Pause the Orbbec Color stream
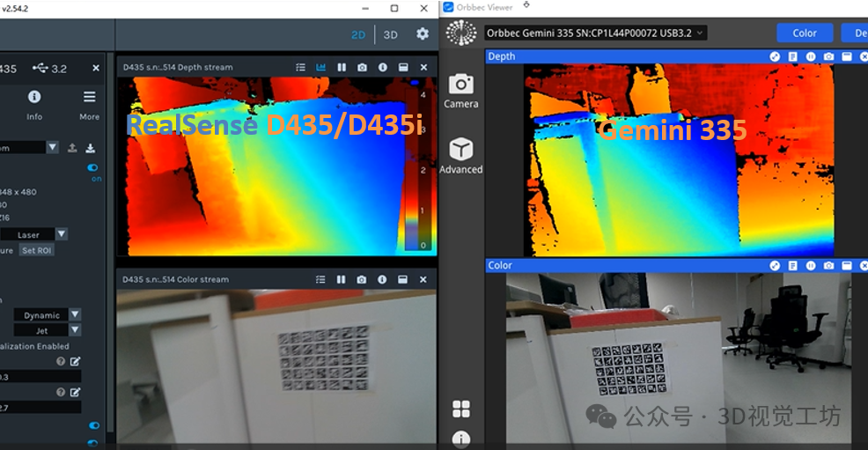The image size is (868, 450). [x=811, y=266]
